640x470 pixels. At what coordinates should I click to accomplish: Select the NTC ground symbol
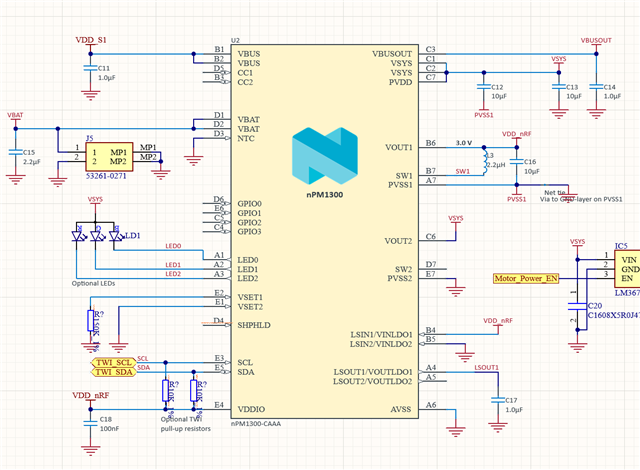click(x=193, y=160)
